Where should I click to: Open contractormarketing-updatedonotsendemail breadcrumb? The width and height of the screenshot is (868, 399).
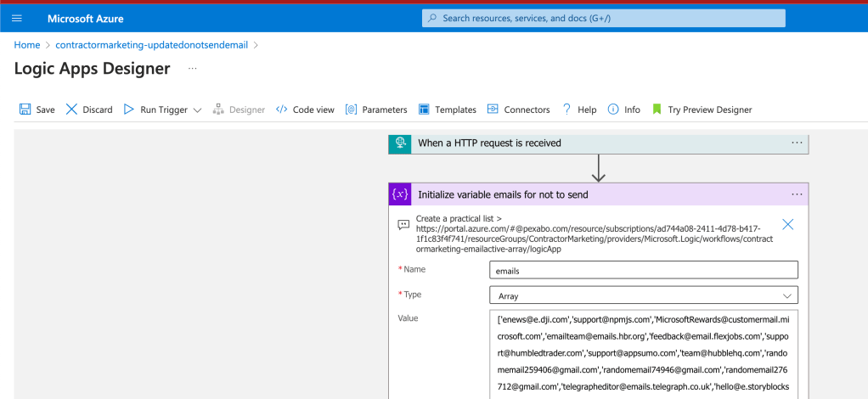coord(152,45)
